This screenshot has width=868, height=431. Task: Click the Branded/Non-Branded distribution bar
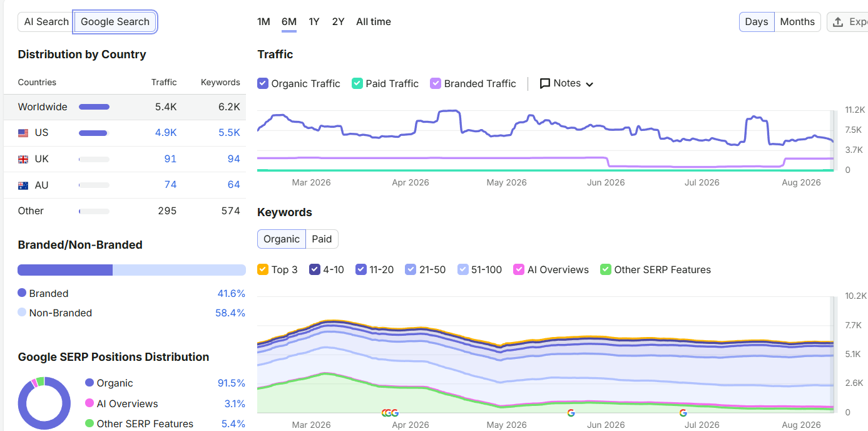coord(131,270)
